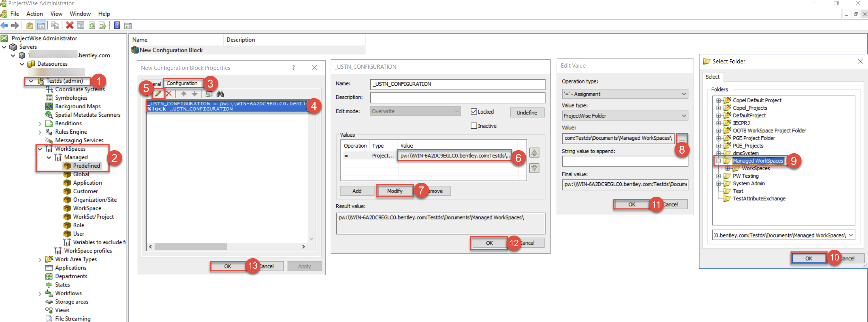Viewport: 868px width, 322px height.
Task: Click the red X delete icon in the Configuration tab
Action: [169, 94]
